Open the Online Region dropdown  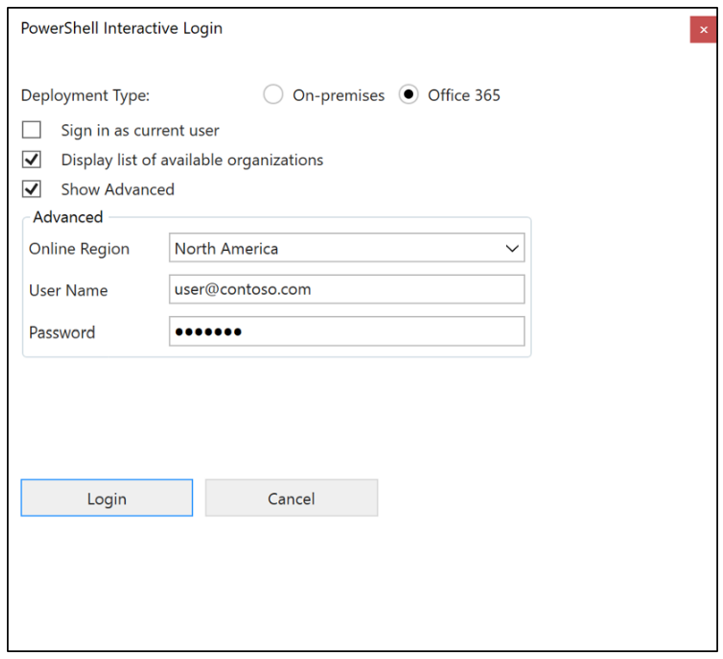347,248
